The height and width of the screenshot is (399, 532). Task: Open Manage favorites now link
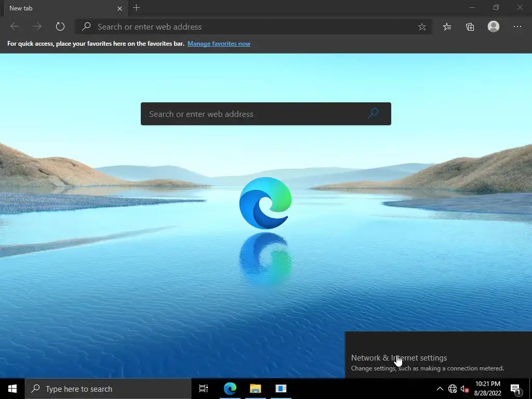[x=219, y=44]
